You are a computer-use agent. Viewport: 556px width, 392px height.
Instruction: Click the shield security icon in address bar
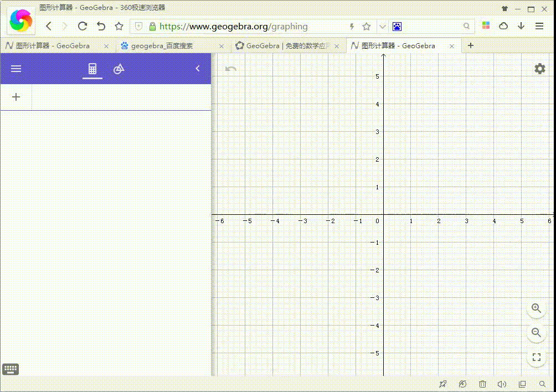coord(138,26)
